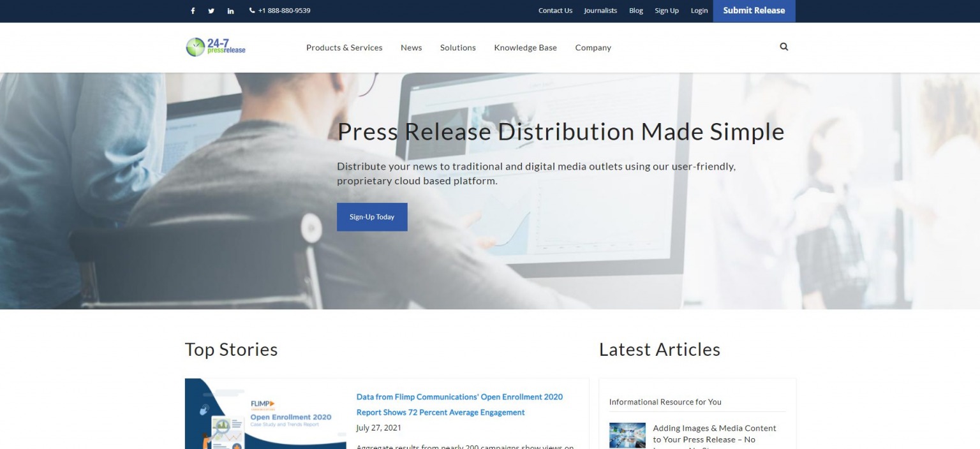Click the Submit Release button

click(754, 10)
